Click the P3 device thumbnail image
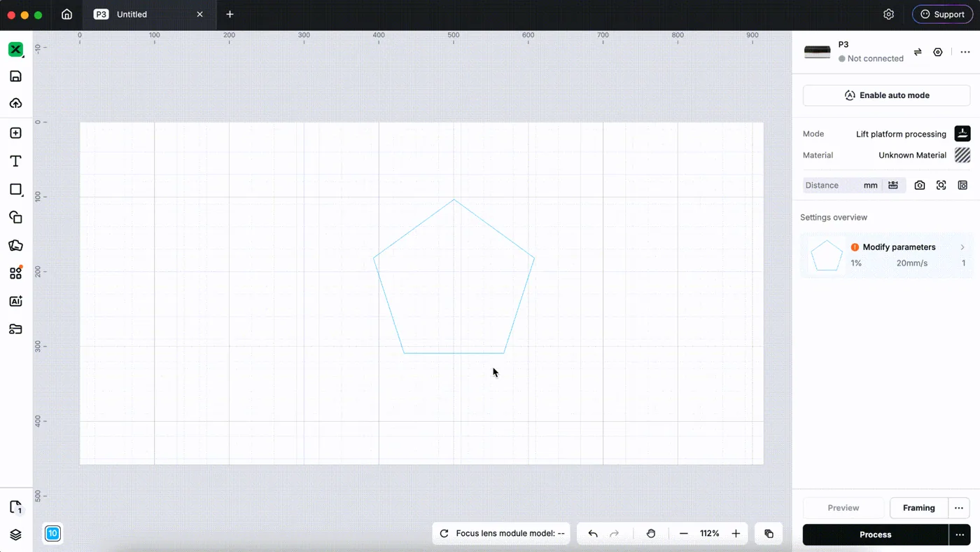 [817, 52]
